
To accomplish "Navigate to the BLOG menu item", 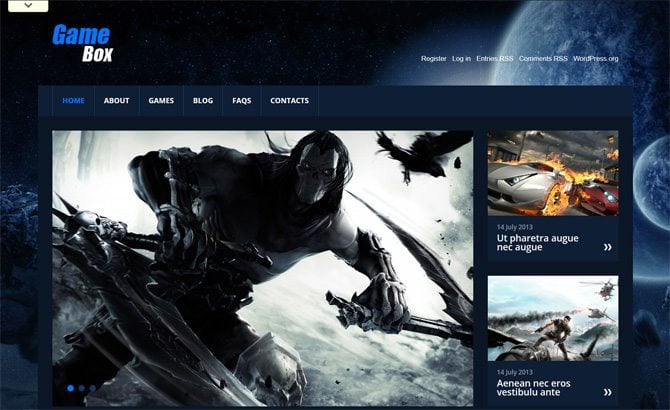I will pos(203,101).
